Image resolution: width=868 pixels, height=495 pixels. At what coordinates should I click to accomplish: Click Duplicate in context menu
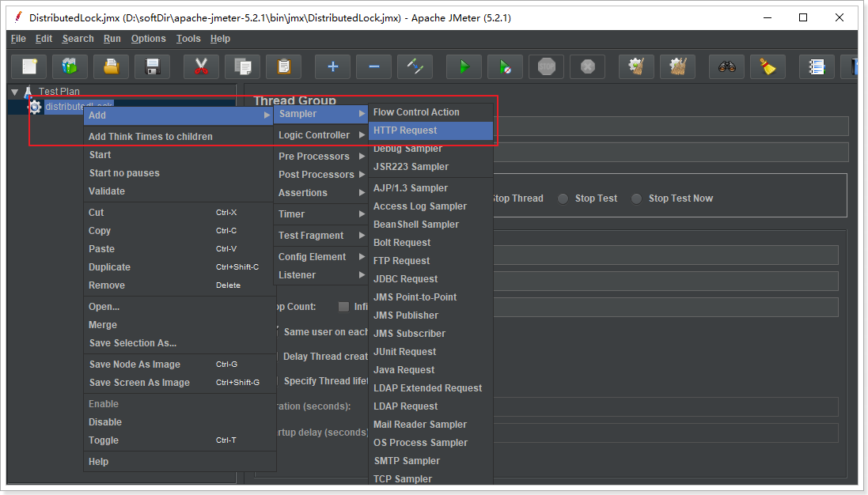coord(178,267)
